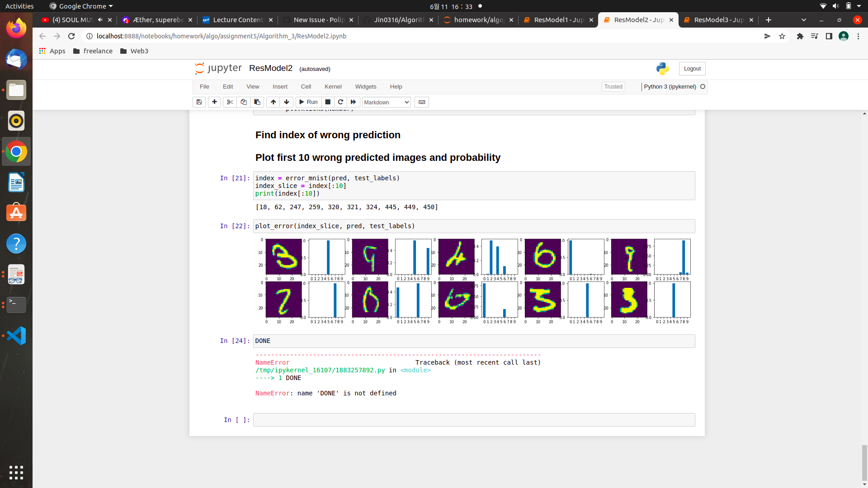Open the command palette keyboard icon
Image resolution: width=868 pixels, height=488 pixels.
pos(422,102)
